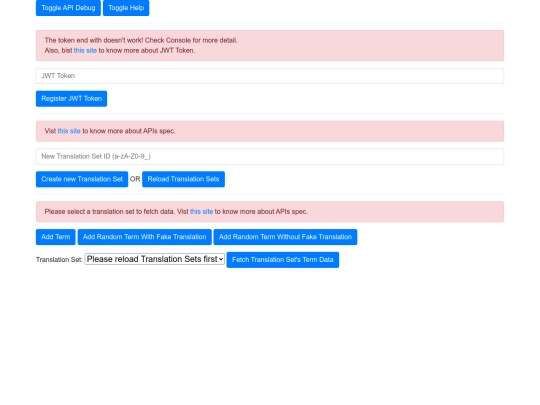Open 'this site' link in the 'Vist this site' APIs spec notice
Viewport: 540px width, 405px height.
69,131
